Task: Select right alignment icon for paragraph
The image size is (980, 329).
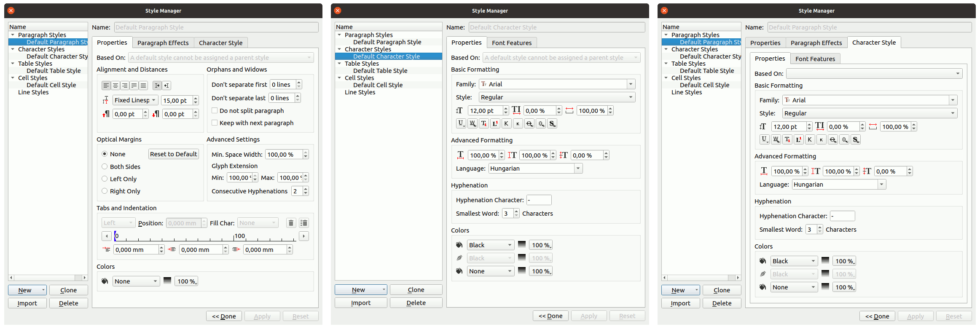Action: coord(125,86)
